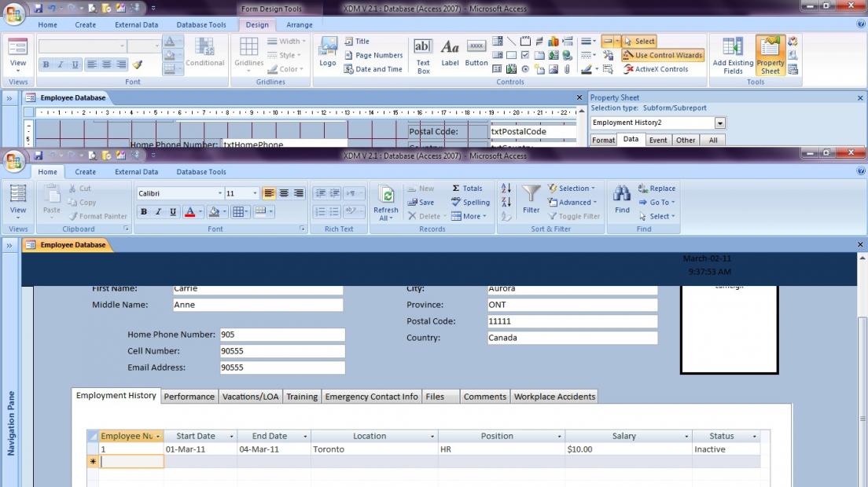Screen dimensions: 868x487
Task: Sort descending using the Z-A icon
Action: click(x=506, y=203)
